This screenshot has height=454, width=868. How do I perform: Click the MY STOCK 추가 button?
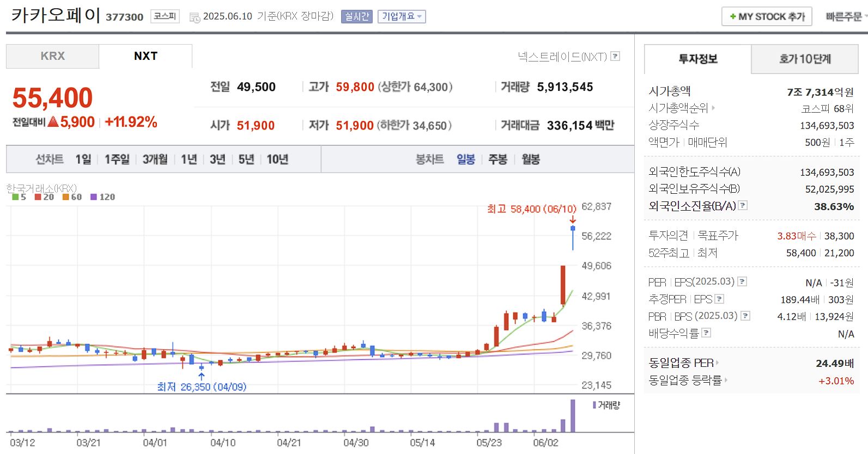(x=767, y=16)
